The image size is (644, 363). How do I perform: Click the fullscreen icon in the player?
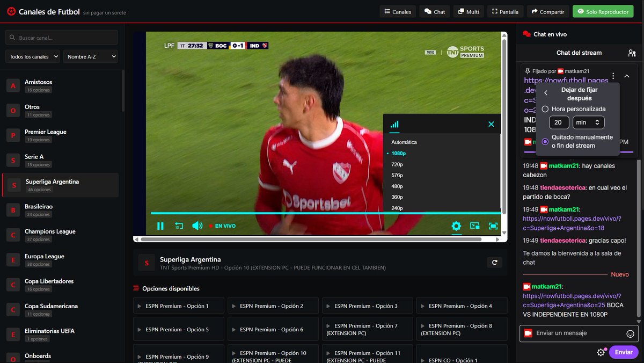pos(493,226)
